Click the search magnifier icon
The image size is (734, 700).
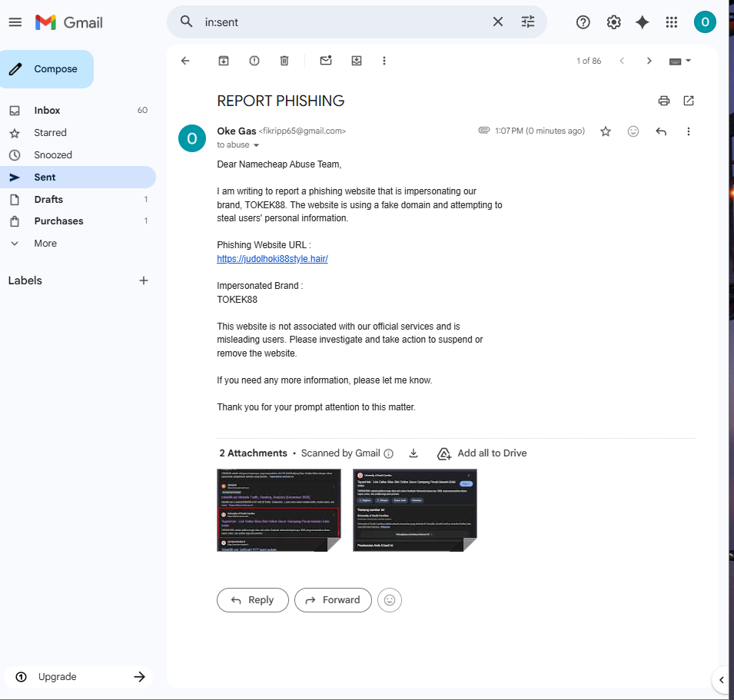(x=186, y=22)
